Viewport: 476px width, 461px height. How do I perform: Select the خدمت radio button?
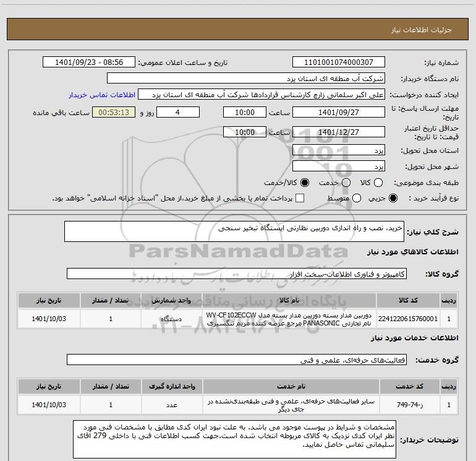coord(346,183)
